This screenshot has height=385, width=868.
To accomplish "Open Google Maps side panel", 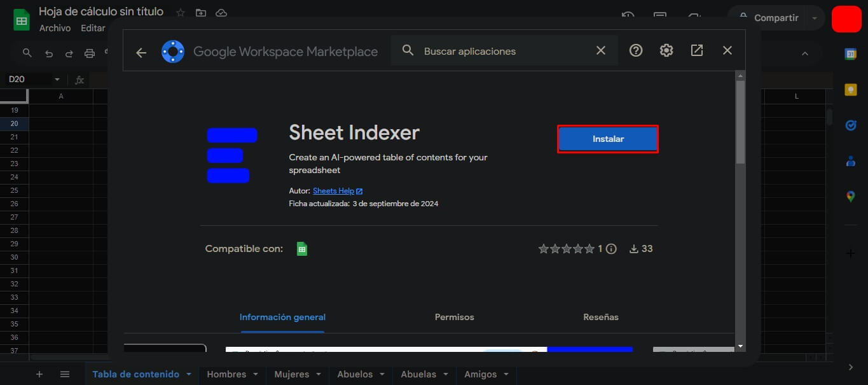I will [x=851, y=197].
